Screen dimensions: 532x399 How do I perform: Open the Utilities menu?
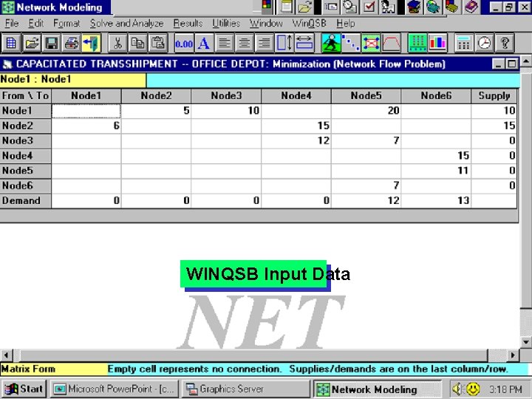226,24
